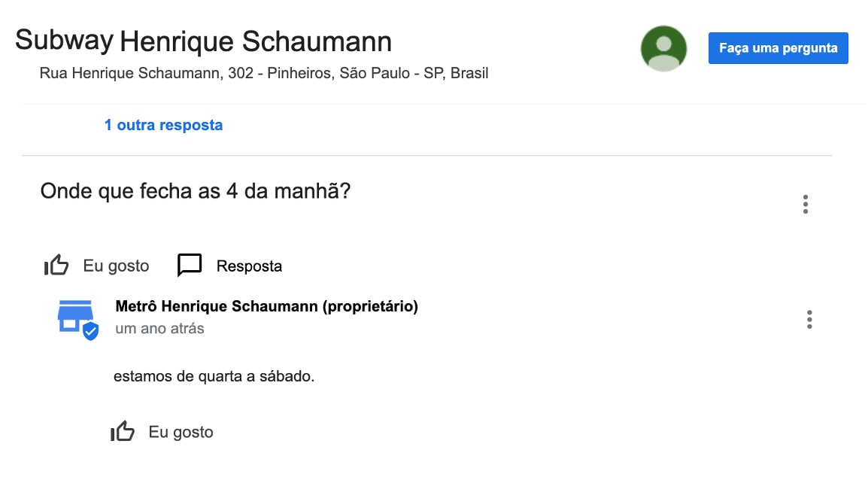Open the green user profile avatar
Viewport: 868px width, 477px height.
pos(663,49)
